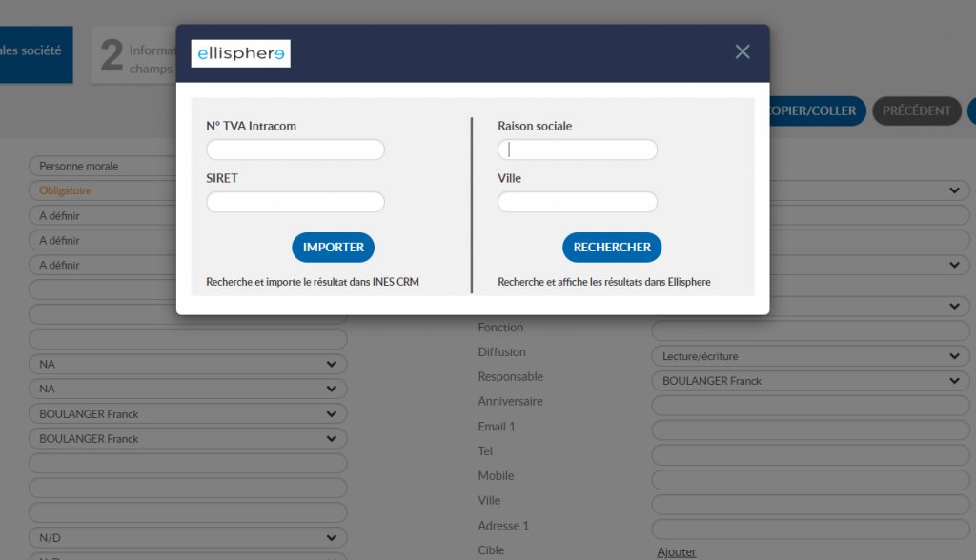Open the Responsable BOULANGER Franck dropdown
This screenshot has width=976, height=560.
809,380
